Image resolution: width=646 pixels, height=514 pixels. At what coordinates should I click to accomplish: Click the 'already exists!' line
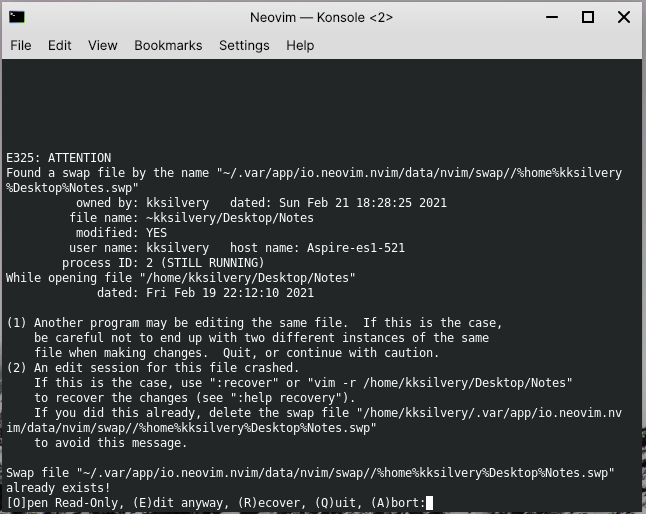(x=58, y=488)
